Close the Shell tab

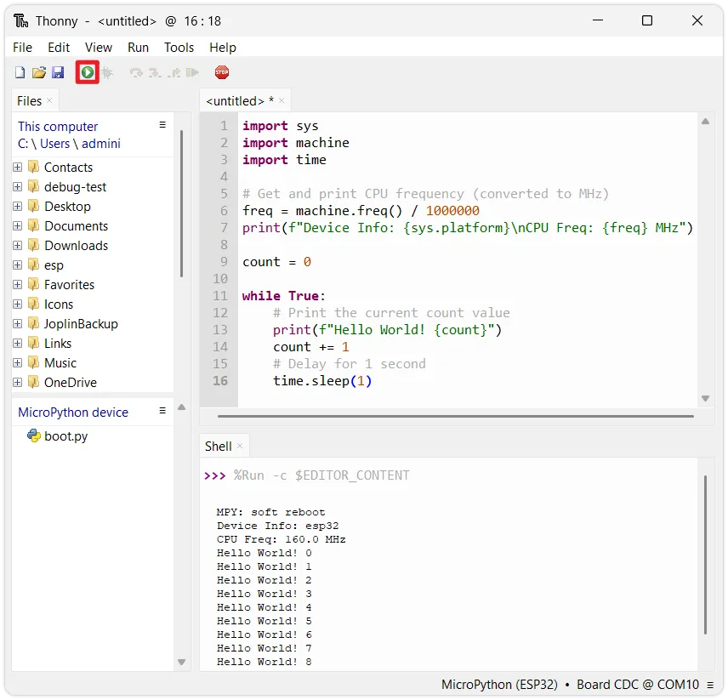pyautogui.click(x=240, y=446)
